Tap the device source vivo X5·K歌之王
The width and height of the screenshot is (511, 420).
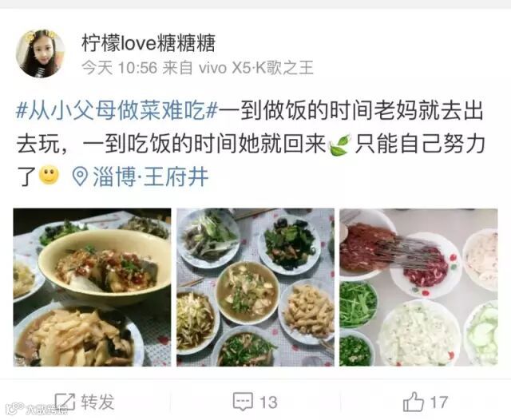255,68
